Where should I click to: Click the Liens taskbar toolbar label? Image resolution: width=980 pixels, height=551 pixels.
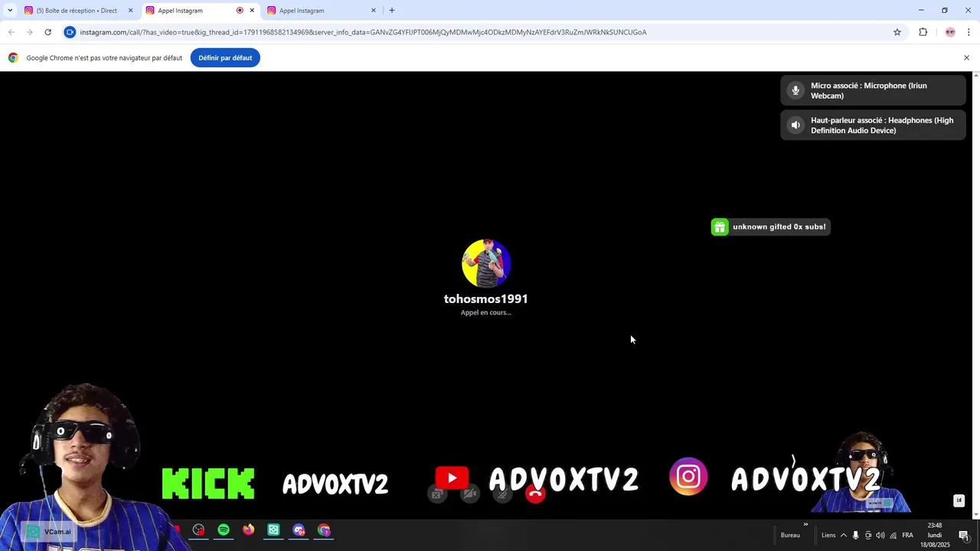(x=828, y=536)
